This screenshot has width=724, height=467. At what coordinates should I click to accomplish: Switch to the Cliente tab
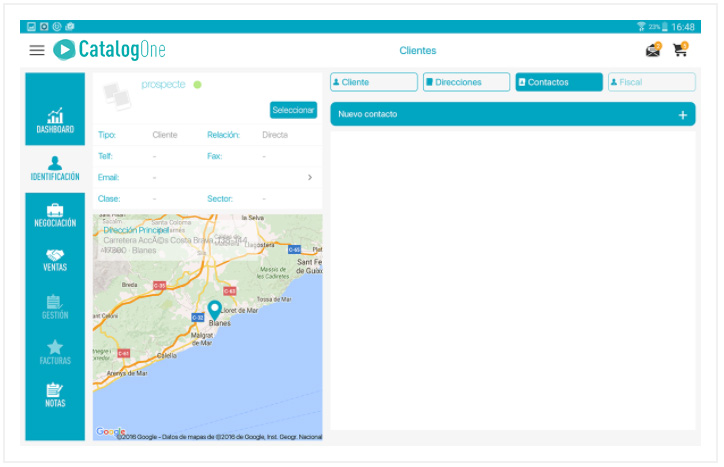pos(374,82)
